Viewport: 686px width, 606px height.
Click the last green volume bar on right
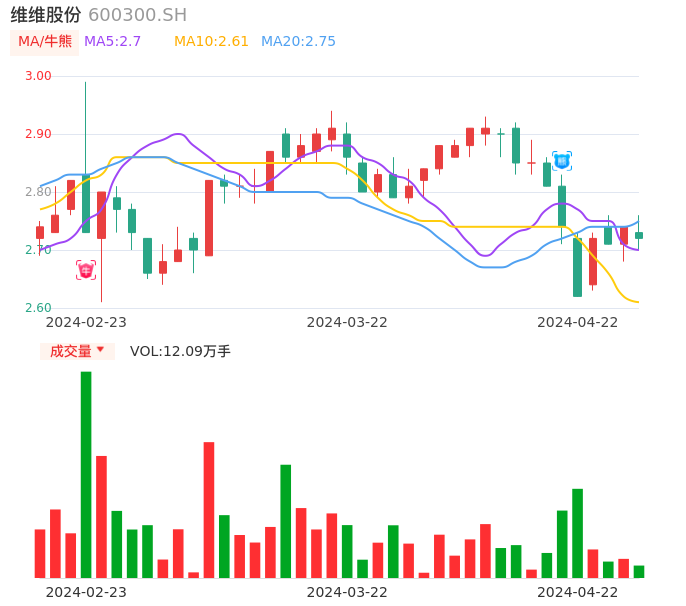tap(639, 572)
